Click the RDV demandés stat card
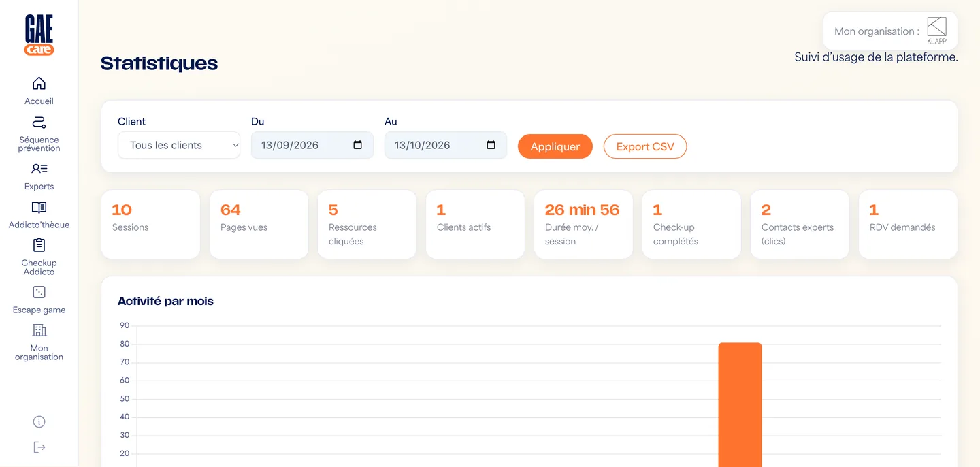 pos(908,224)
